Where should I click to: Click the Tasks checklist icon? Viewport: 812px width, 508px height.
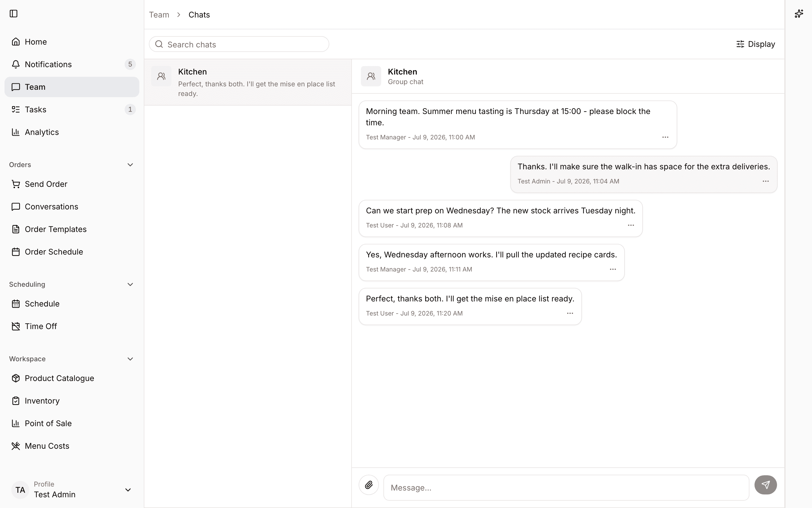coord(16,110)
